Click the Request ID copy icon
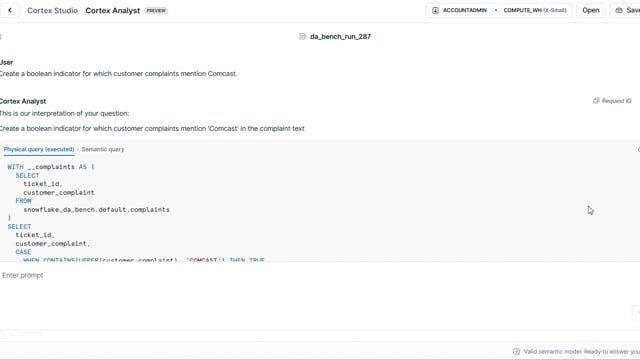This screenshot has height=360, width=640. coord(596,101)
